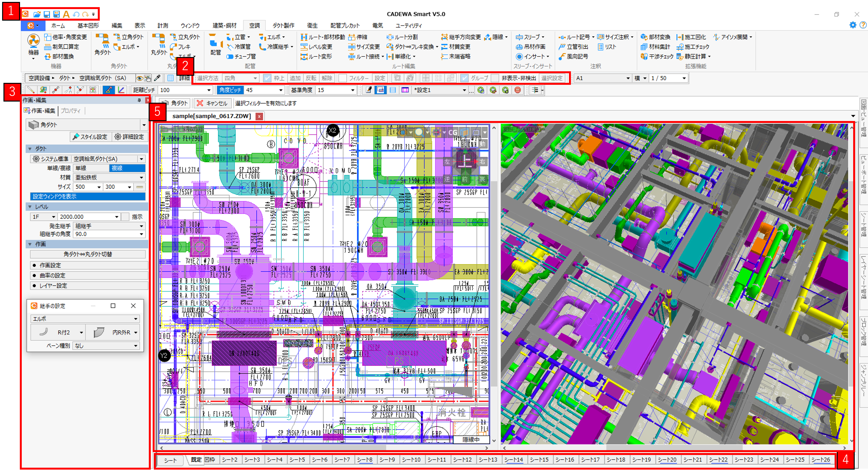Open the 電気 ribbon tab
868x475 pixels.
click(x=377, y=25)
